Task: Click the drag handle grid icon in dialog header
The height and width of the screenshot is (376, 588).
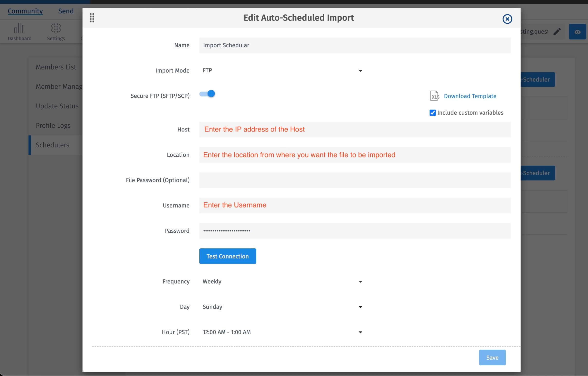Action: (92, 18)
